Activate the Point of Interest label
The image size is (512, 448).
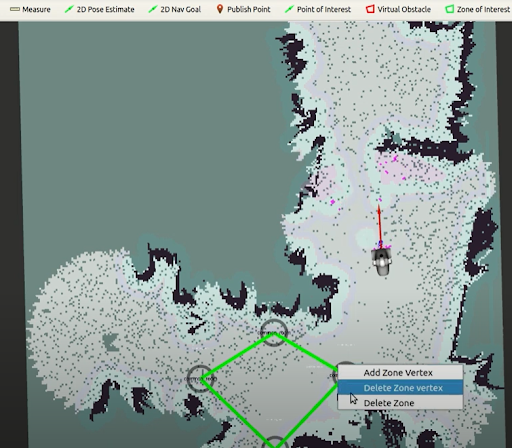click(x=324, y=9)
